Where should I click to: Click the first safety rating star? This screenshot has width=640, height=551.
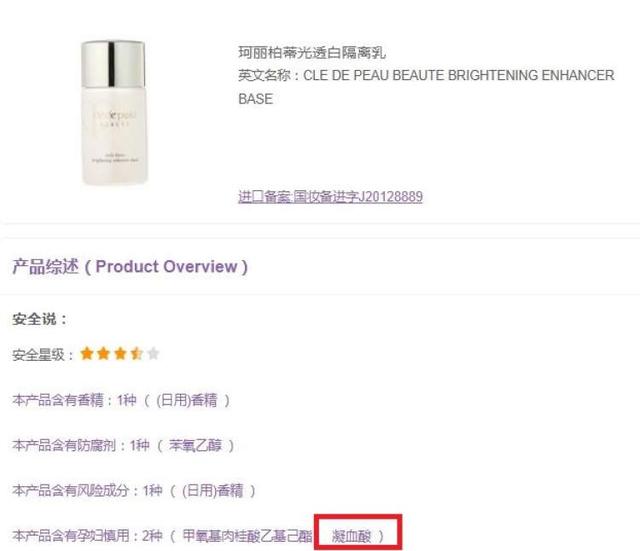(x=87, y=353)
